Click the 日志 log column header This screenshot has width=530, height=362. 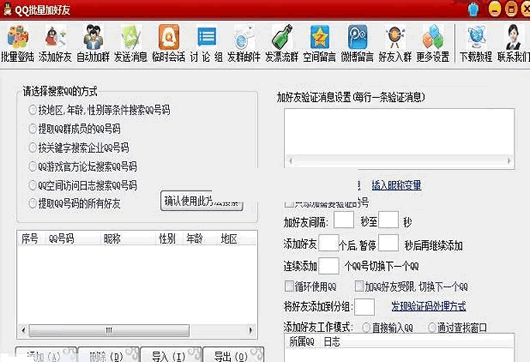pos(332,342)
